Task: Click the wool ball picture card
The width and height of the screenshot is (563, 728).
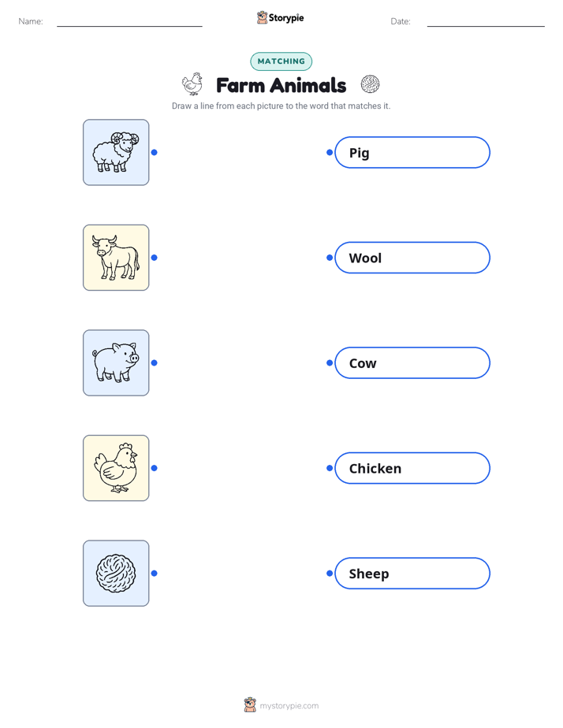Action: coord(116,573)
